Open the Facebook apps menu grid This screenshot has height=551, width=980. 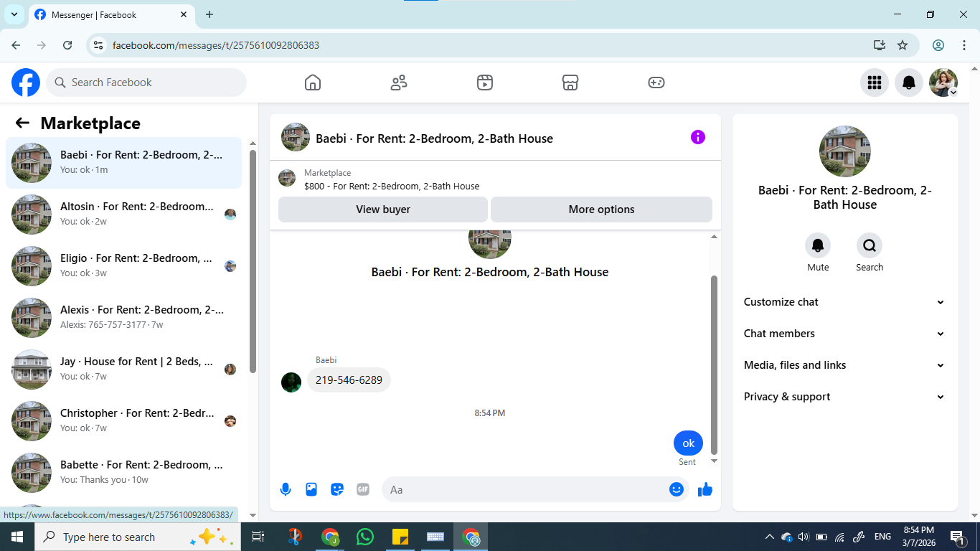point(875,83)
